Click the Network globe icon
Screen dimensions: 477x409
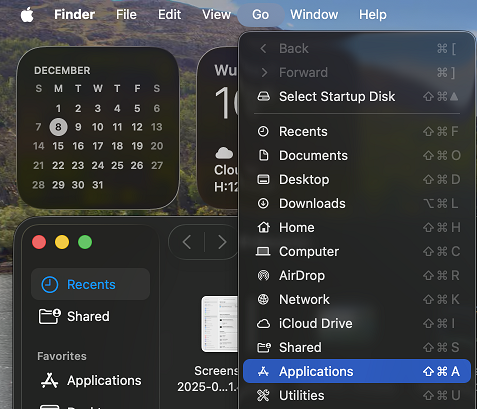click(x=263, y=299)
